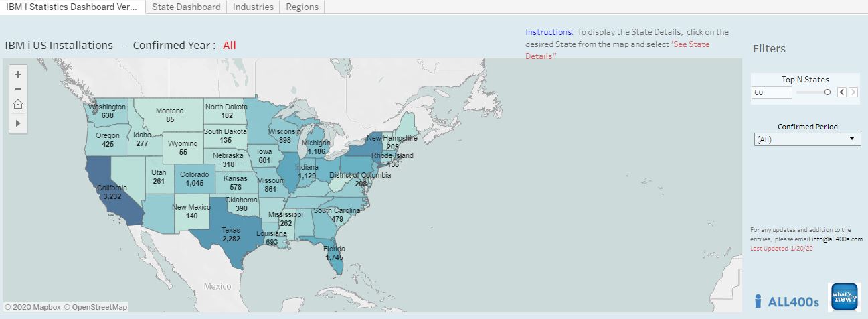
Task: Zoom in on the map with plus button
Action: (x=18, y=74)
